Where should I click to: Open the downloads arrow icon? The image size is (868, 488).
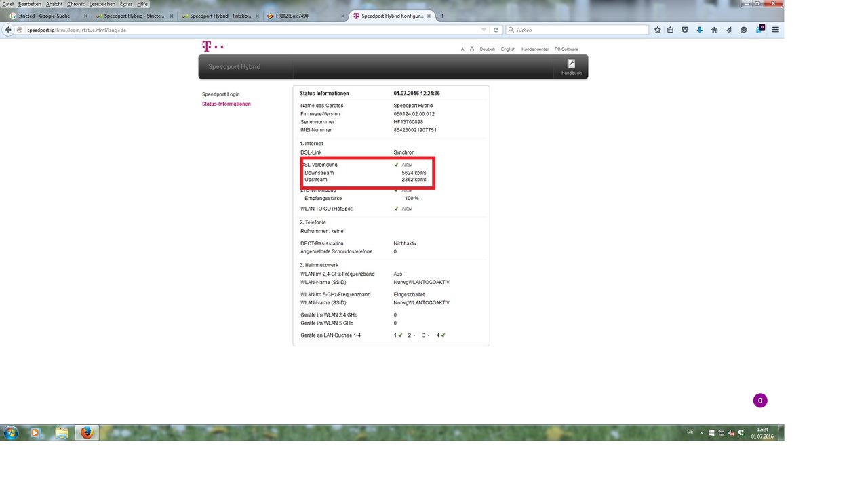pos(700,30)
